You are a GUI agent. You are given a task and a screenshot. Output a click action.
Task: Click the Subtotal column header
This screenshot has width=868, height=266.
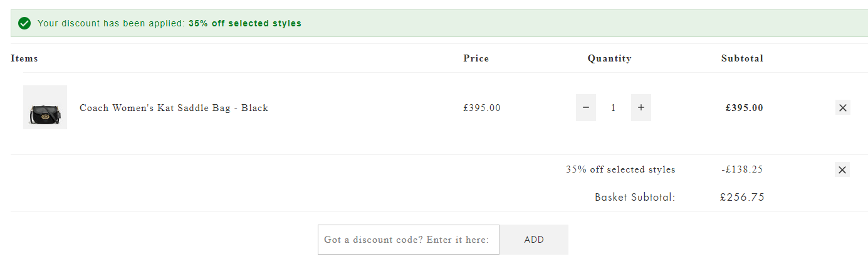click(x=742, y=58)
